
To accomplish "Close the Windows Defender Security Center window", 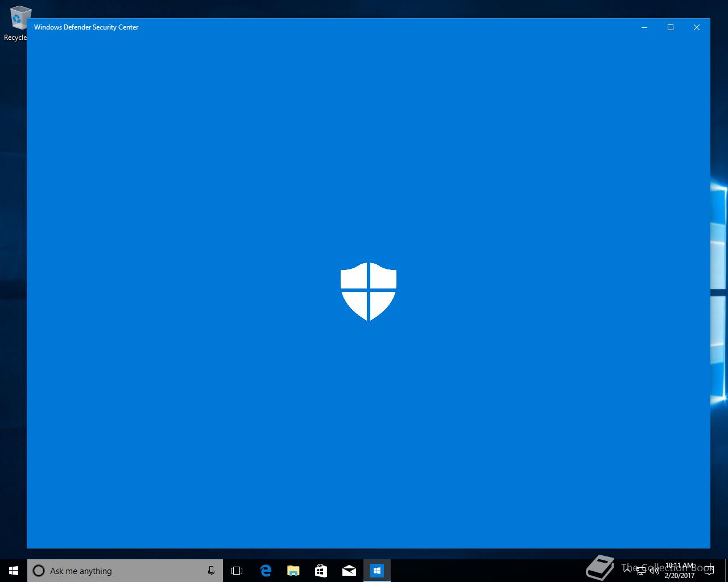I will coord(697,27).
